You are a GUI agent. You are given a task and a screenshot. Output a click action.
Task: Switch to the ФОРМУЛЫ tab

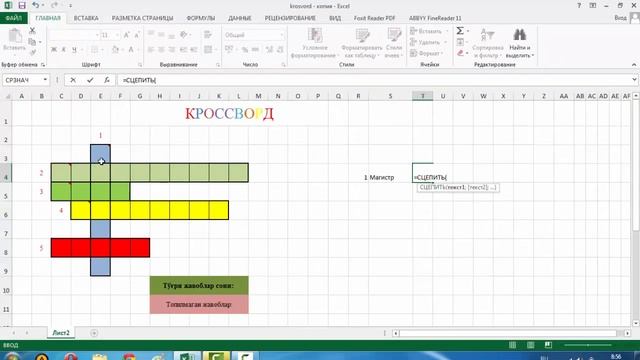tap(200, 18)
